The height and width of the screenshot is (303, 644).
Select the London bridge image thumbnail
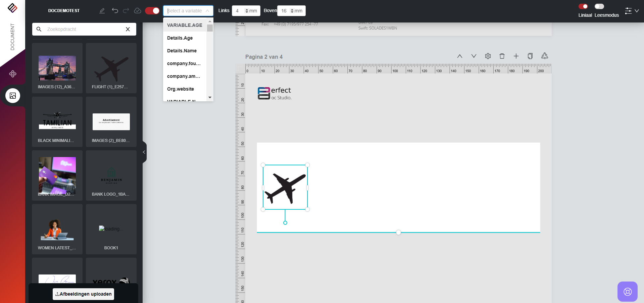click(x=57, y=68)
